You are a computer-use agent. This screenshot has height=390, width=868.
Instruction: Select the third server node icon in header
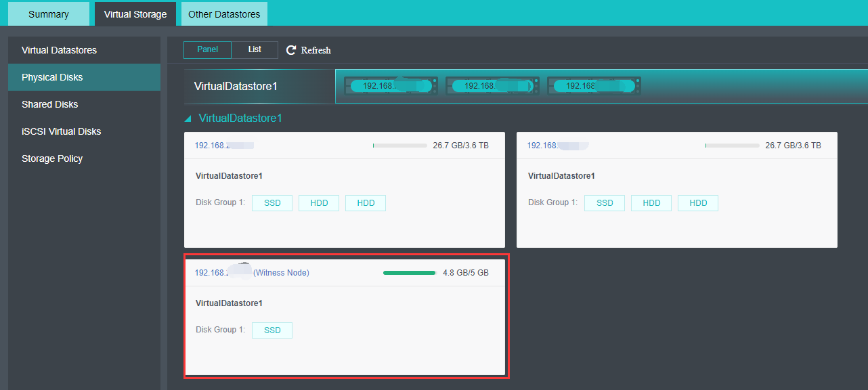click(594, 85)
